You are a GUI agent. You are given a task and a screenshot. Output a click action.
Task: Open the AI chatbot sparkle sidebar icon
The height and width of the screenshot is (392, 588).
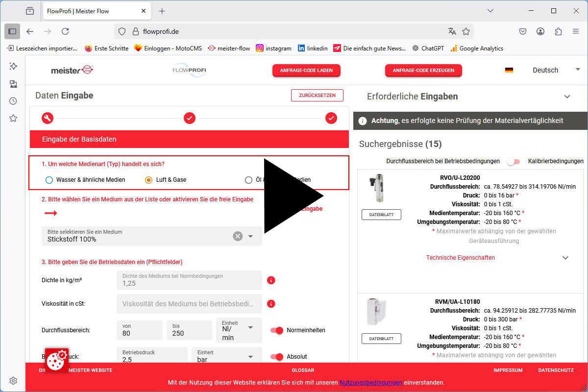(13, 66)
